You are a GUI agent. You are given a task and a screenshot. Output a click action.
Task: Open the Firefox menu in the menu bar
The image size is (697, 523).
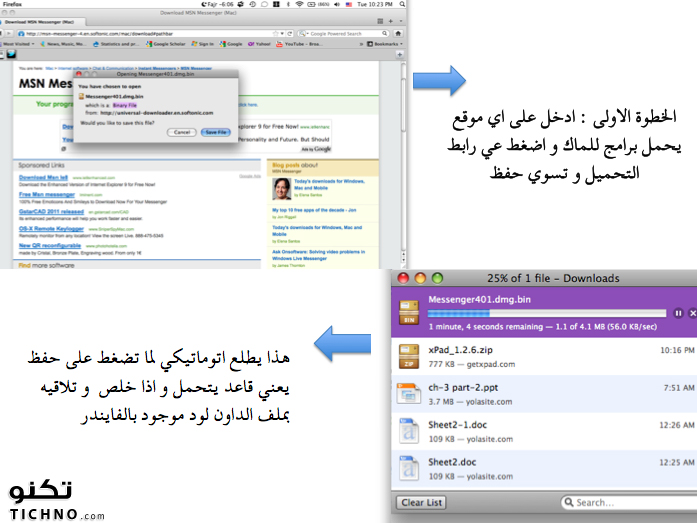click(12, 4)
